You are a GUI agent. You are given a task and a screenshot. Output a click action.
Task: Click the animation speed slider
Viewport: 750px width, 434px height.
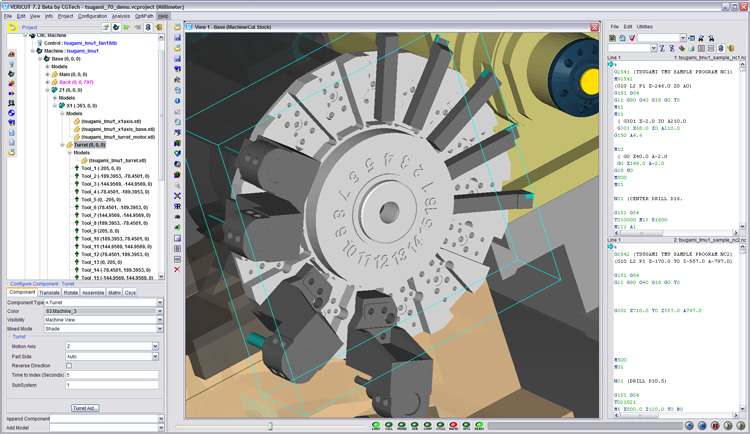click(270, 425)
